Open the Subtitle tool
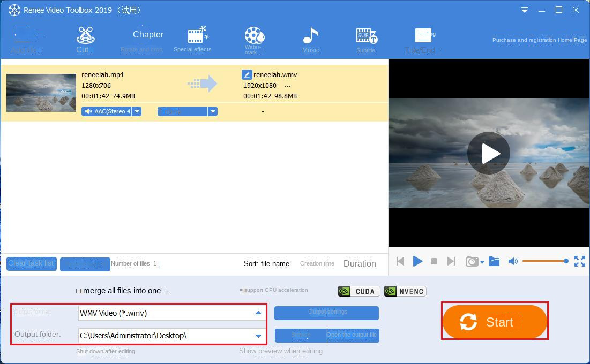590x364 pixels. click(x=367, y=40)
